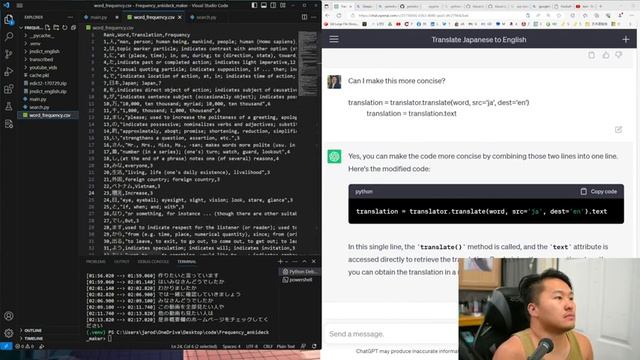
Task: Click the New File icon in Explorer
Action: (x=48, y=27)
